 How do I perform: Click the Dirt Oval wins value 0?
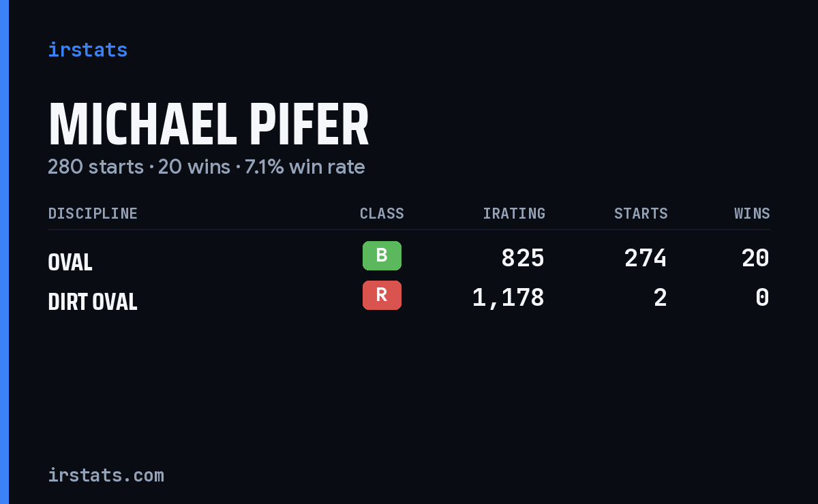tap(763, 298)
